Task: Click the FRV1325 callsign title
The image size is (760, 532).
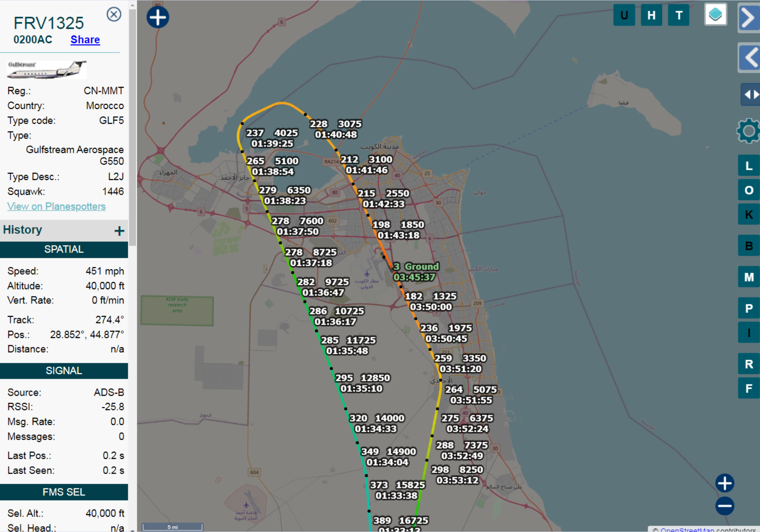Action: coord(49,23)
